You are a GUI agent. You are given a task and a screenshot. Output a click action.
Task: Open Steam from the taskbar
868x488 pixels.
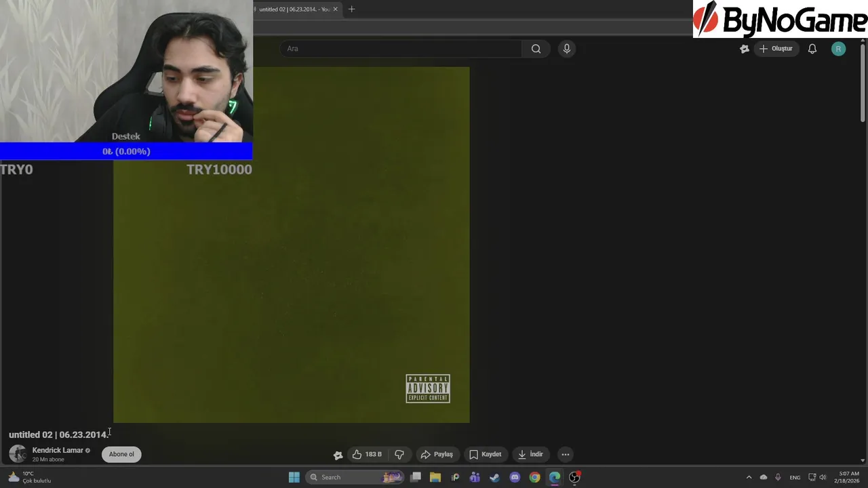coord(494,477)
